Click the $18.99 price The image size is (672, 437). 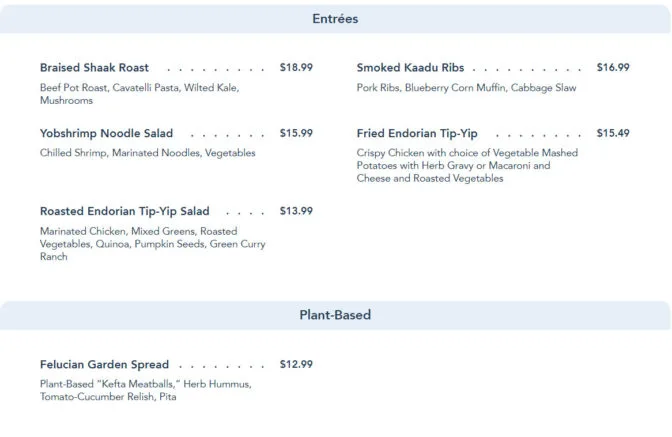(296, 67)
